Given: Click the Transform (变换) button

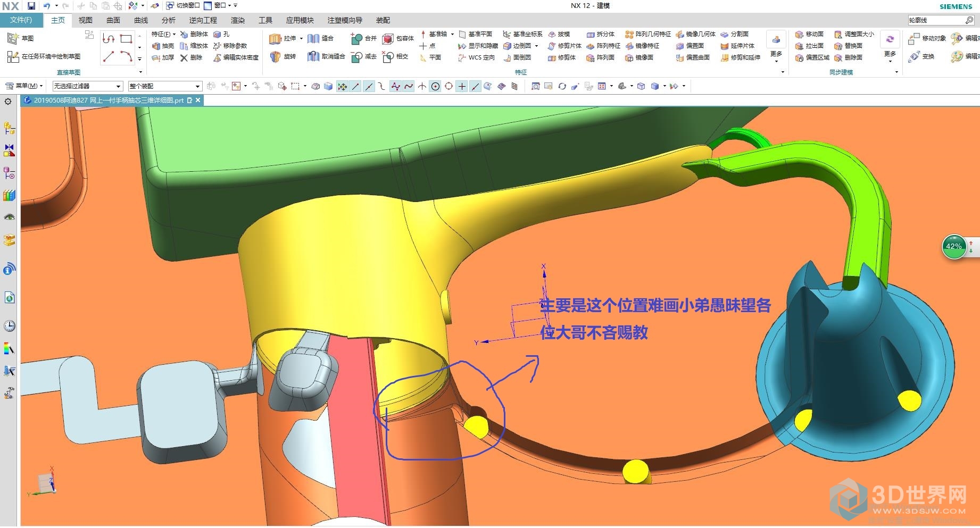Looking at the screenshot, I should pos(922,56).
